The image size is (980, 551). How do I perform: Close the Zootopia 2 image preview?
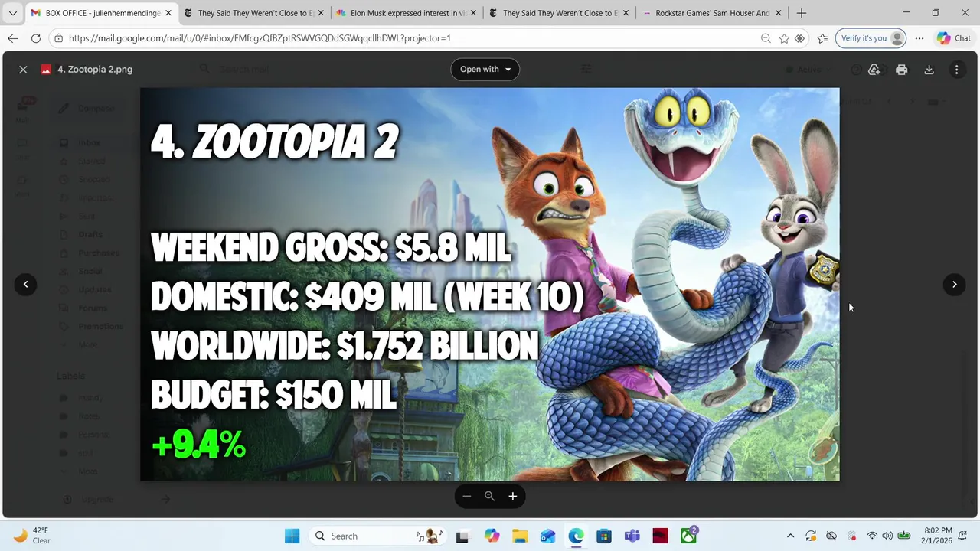(23, 70)
